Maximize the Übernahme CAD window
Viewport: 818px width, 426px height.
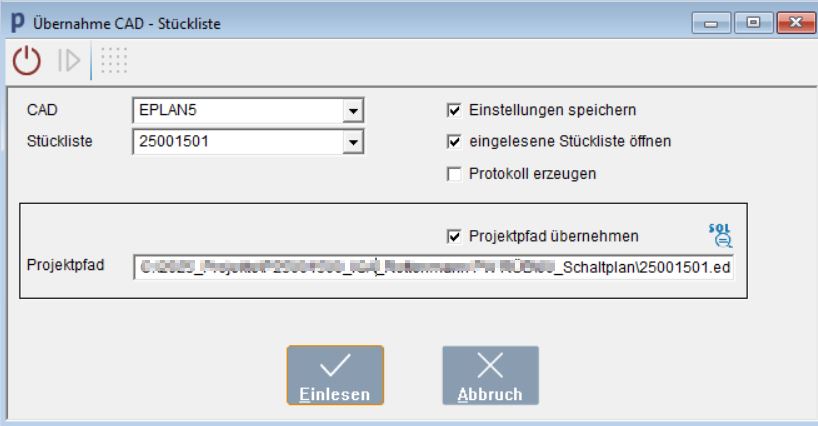pos(753,23)
